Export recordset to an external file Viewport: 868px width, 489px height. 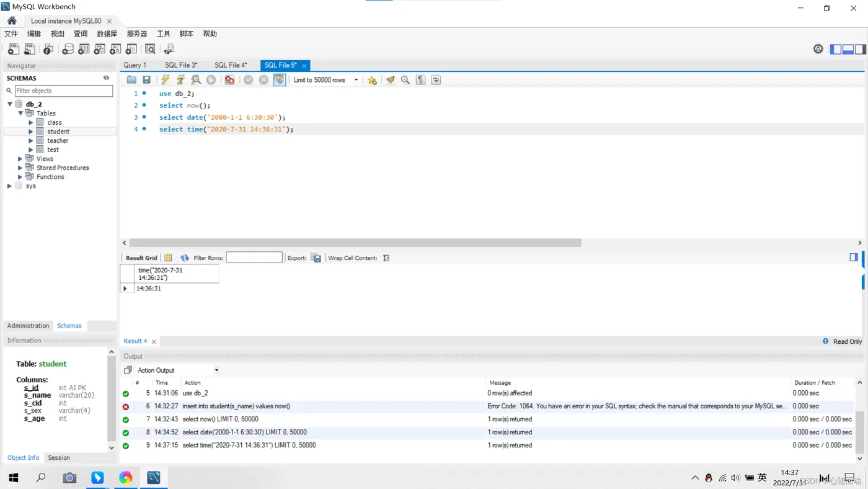pyautogui.click(x=316, y=258)
